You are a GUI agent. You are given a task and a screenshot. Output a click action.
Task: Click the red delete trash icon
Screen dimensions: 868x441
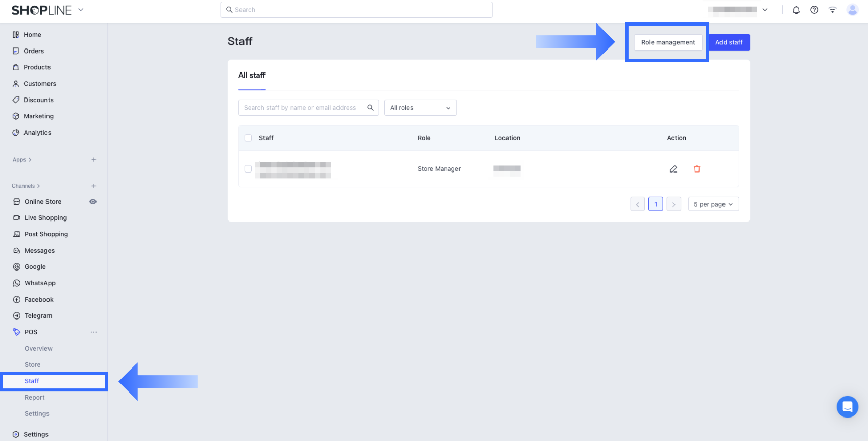697,169
